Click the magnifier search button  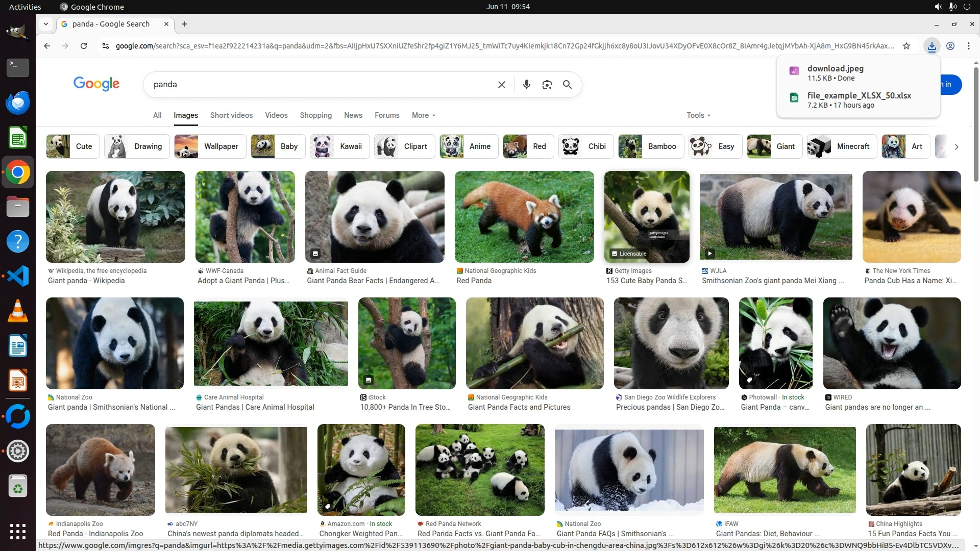[x=567, y=85]
